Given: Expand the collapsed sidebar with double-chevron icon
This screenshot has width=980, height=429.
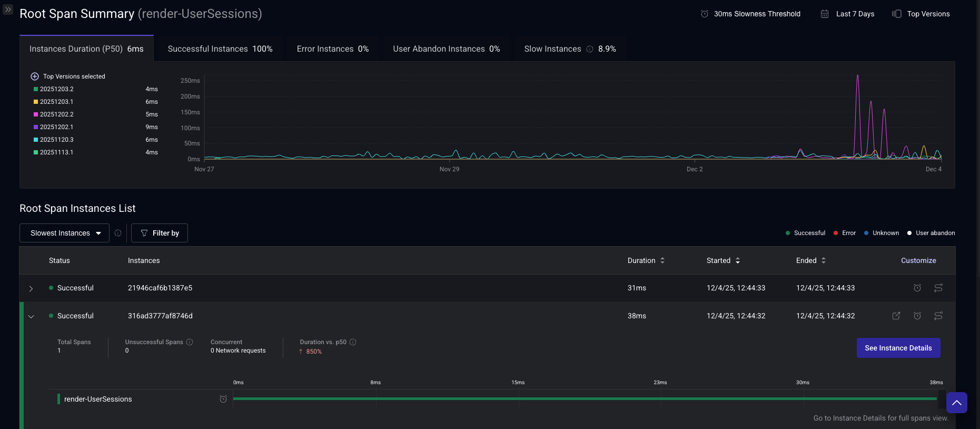Looking at the screenshot, I should (x=7, y=9).
